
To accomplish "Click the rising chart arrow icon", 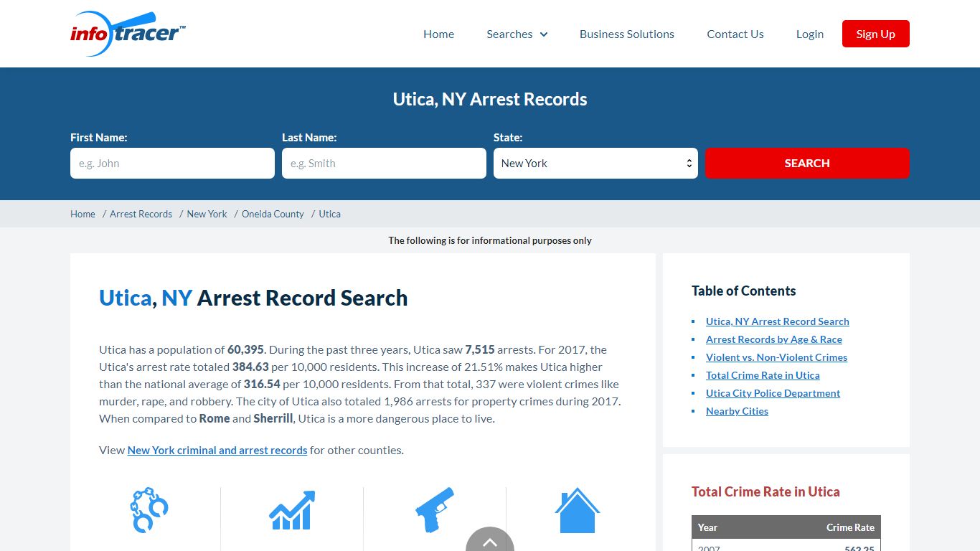I will 292,510.
